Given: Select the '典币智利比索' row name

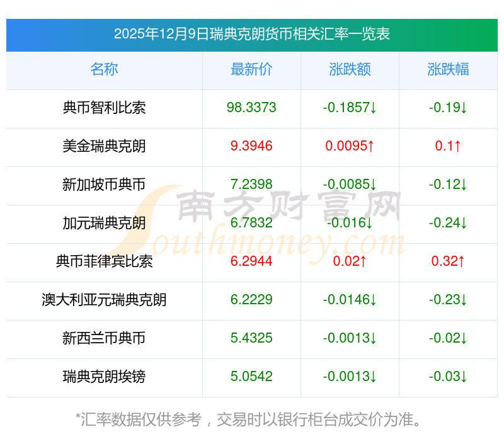Looking at the screenshot, I should point(104,108).
